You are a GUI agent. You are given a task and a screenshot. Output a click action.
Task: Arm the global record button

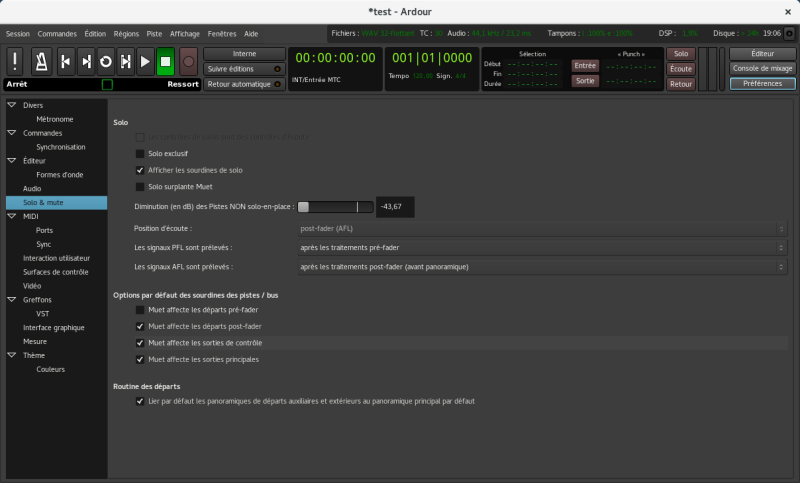point(188,62)
